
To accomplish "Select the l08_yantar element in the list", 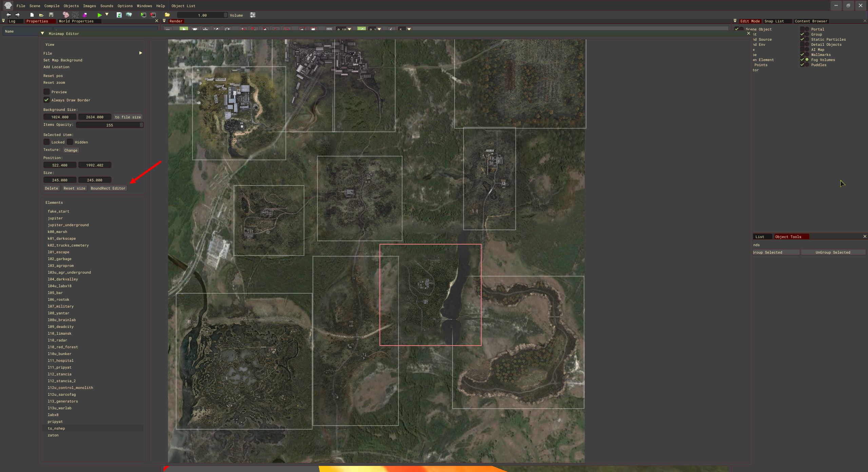I will [x=58, y=313].
